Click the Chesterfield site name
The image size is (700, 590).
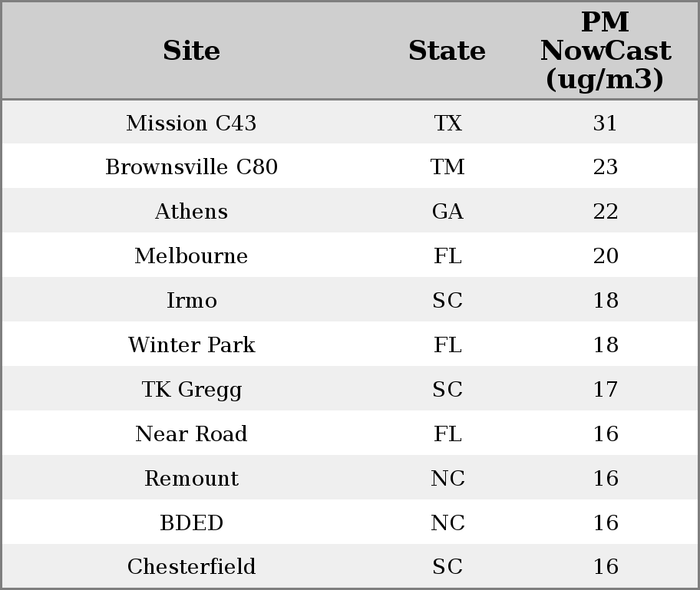[x=191, y=567]
